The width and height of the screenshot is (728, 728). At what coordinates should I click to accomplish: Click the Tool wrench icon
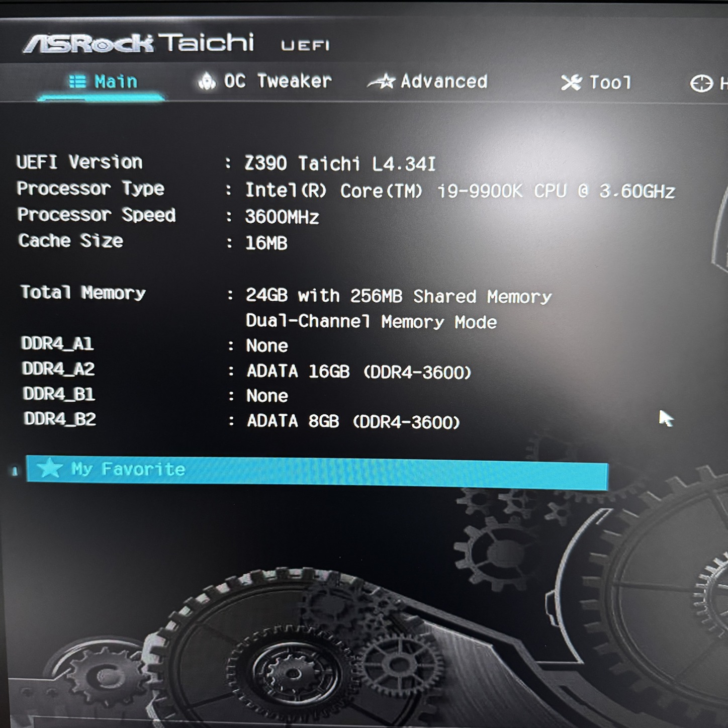coord(571,82)
